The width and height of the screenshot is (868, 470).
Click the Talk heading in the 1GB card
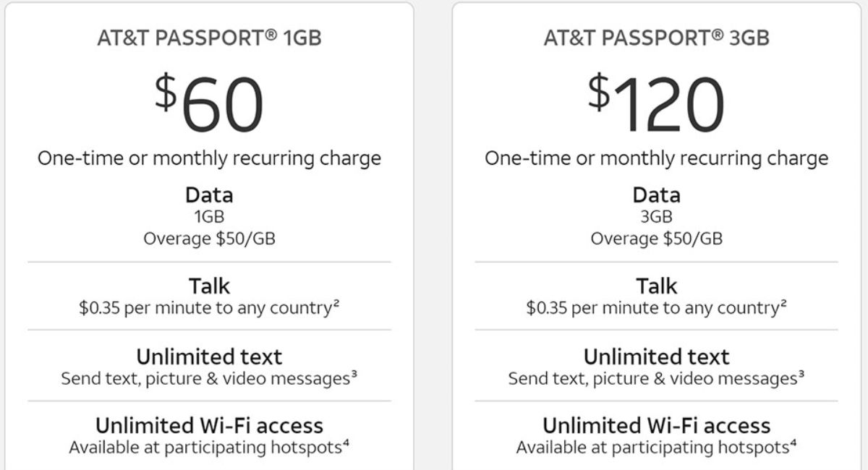coord(209,286)
